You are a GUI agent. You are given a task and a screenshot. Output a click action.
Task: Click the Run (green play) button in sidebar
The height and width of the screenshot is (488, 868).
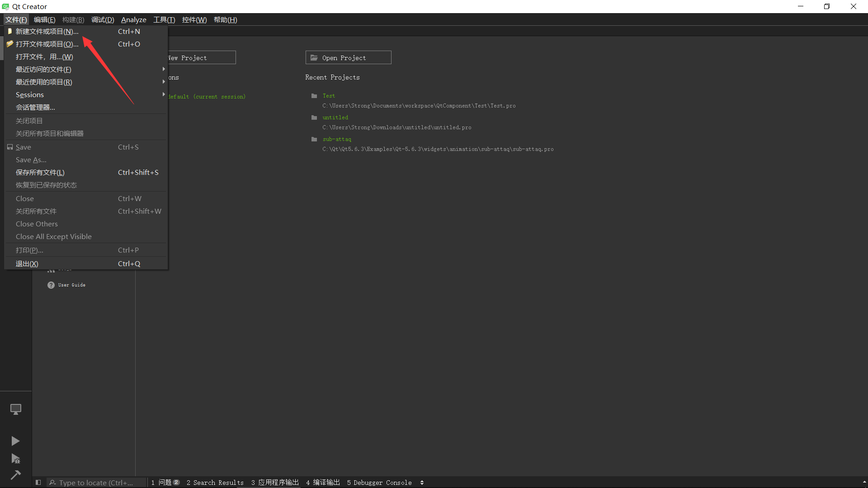[x=15, y=441]
